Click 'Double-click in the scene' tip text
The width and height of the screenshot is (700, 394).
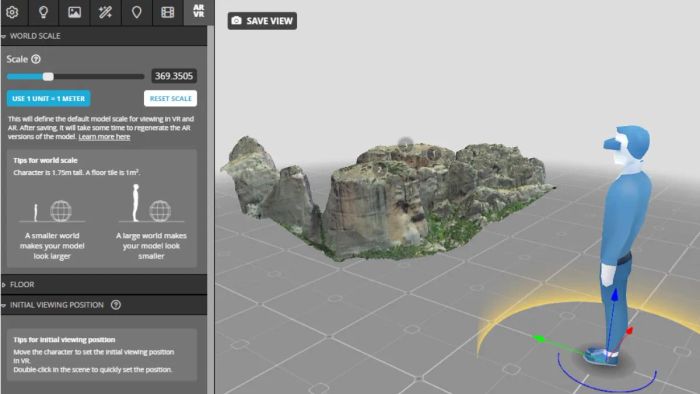92,369
